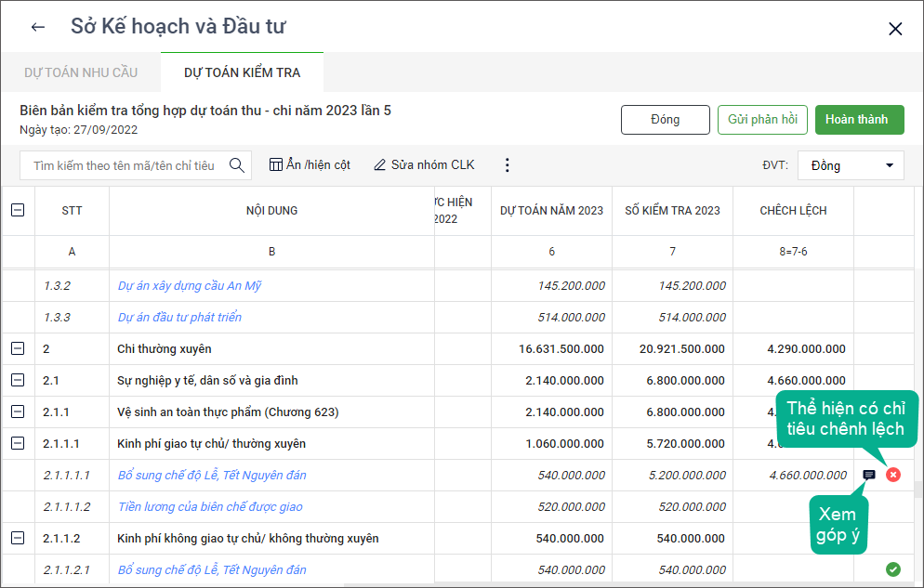Click the indicator search input field
The width and height of the screenshot is (924, 588).
tap(124, 165)
